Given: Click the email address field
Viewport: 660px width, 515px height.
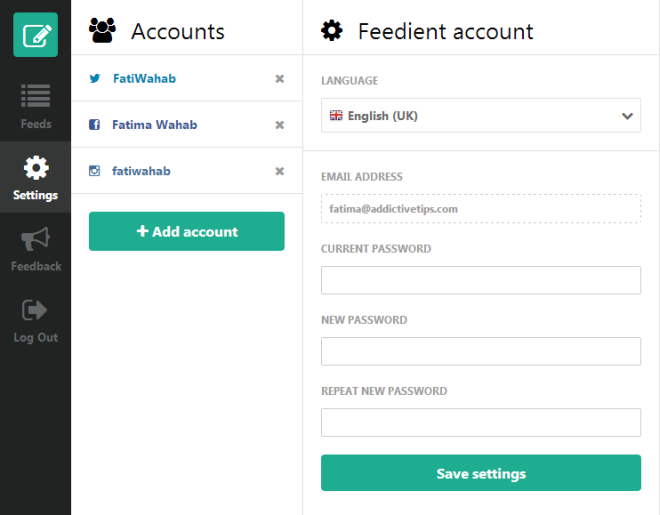Looking at the screenshot, I should click(481, 209).
